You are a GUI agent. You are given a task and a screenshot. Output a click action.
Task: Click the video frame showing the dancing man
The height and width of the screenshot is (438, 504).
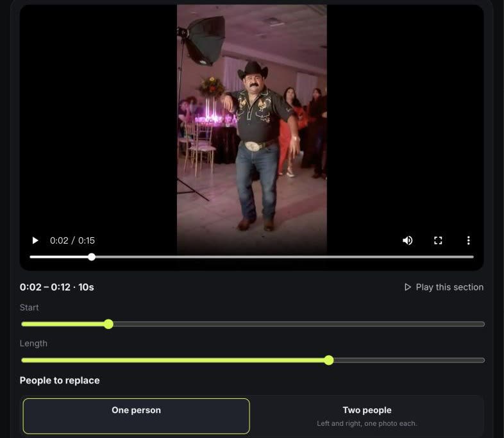click(252, 128)
